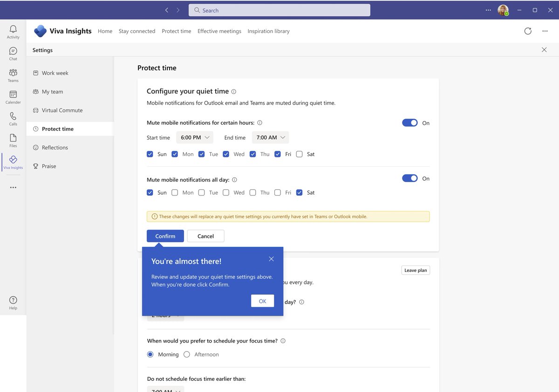Image resolution: width=559 pixels, height=392 pixels.
Task: Open the Home tab
Action: tap(105, 31)
